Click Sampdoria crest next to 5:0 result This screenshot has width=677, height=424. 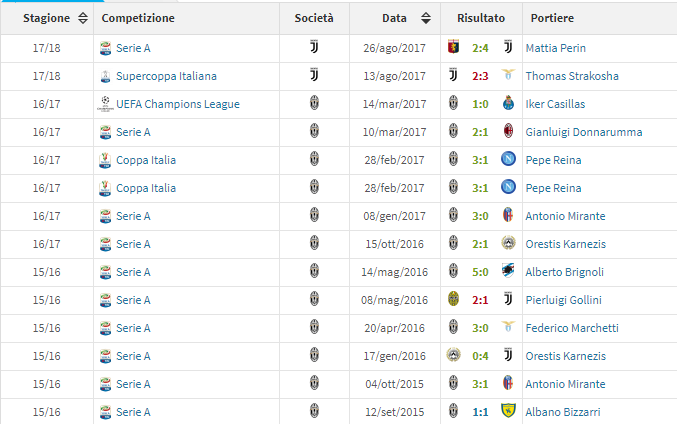point(508,271)
